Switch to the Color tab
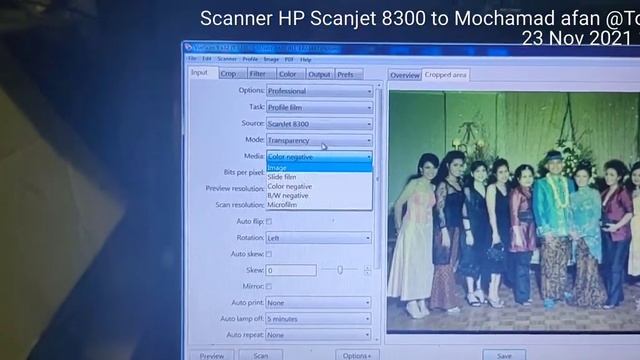640x360 pixels. 291,74
